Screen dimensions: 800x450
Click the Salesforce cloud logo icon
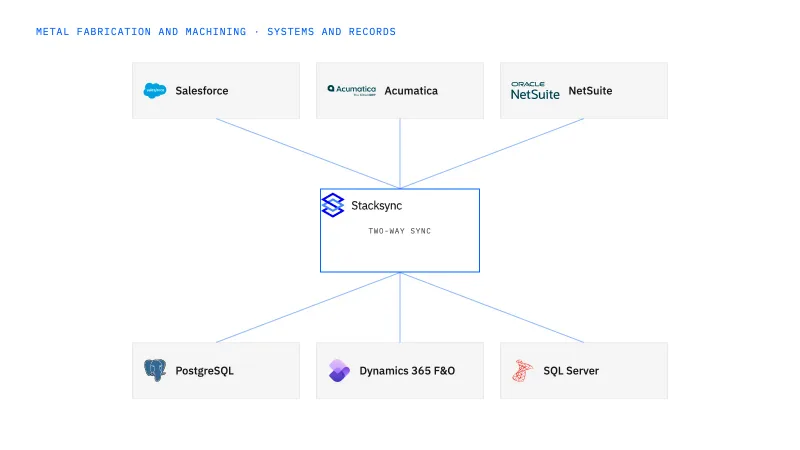coord(155,90)
